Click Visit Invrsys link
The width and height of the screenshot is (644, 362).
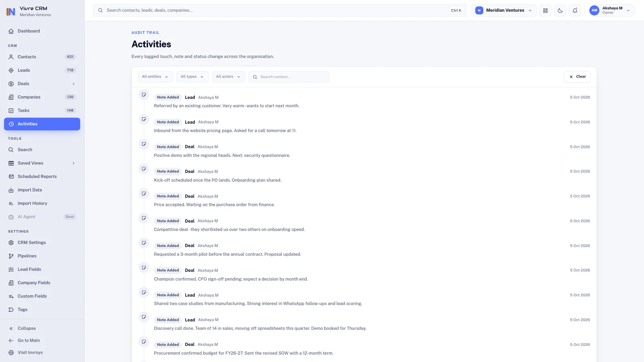pyautogui.click(x=42, y=352)
